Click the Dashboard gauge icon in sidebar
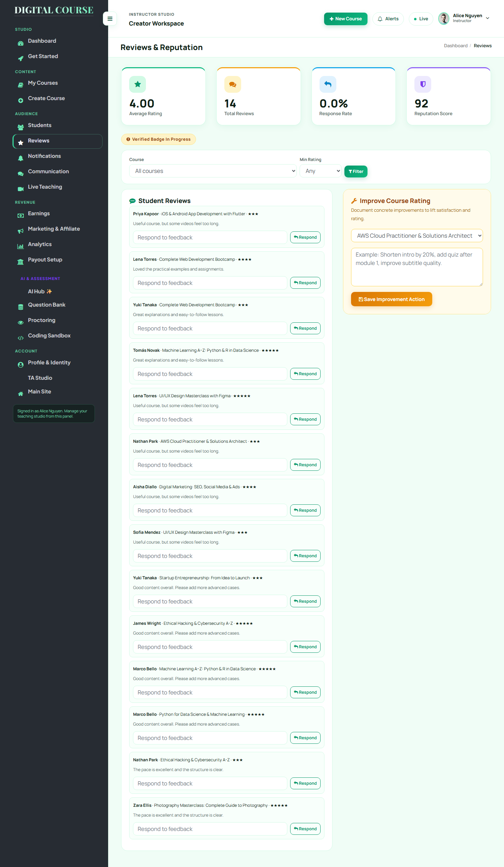 pyautogui.click(x=21, y=43)
